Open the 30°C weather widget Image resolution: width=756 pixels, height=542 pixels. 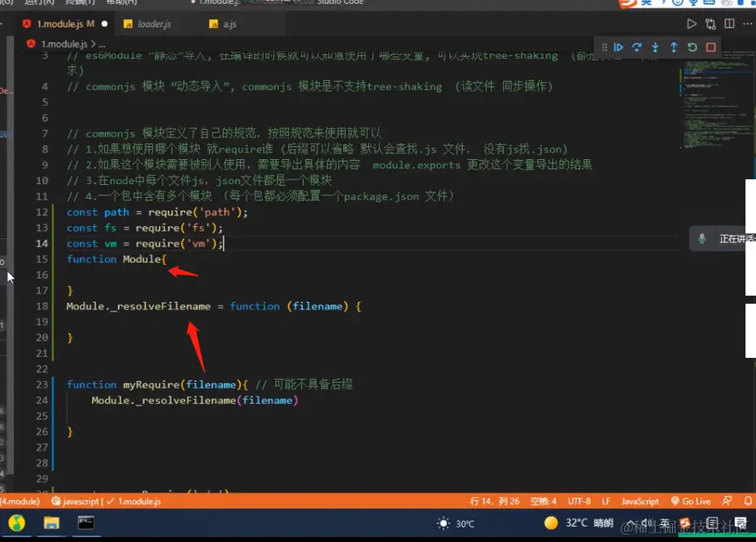point(456,523)
